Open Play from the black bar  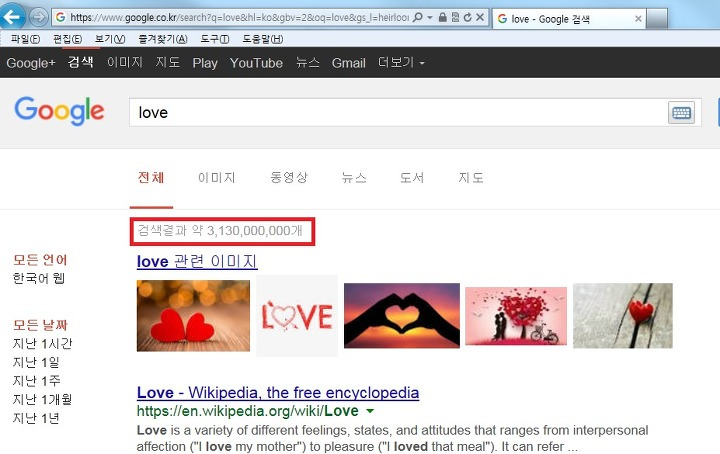click(x=205, y=63)
